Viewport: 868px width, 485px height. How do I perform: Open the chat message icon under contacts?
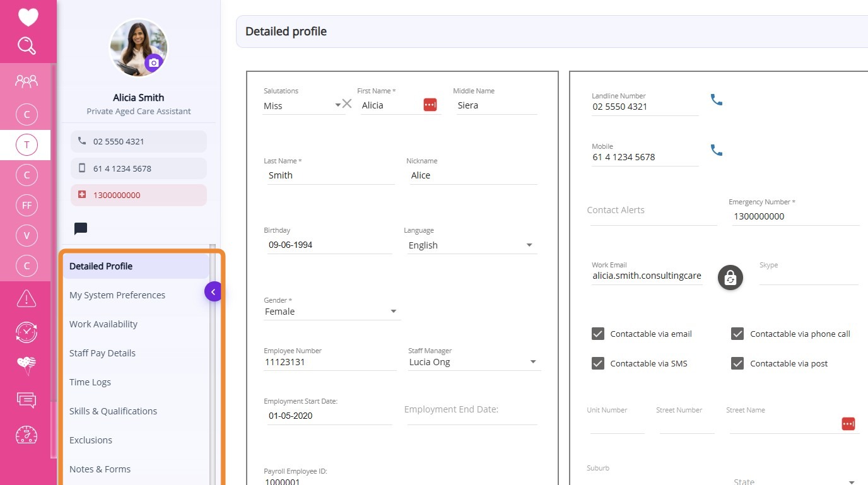pos(81,228)
